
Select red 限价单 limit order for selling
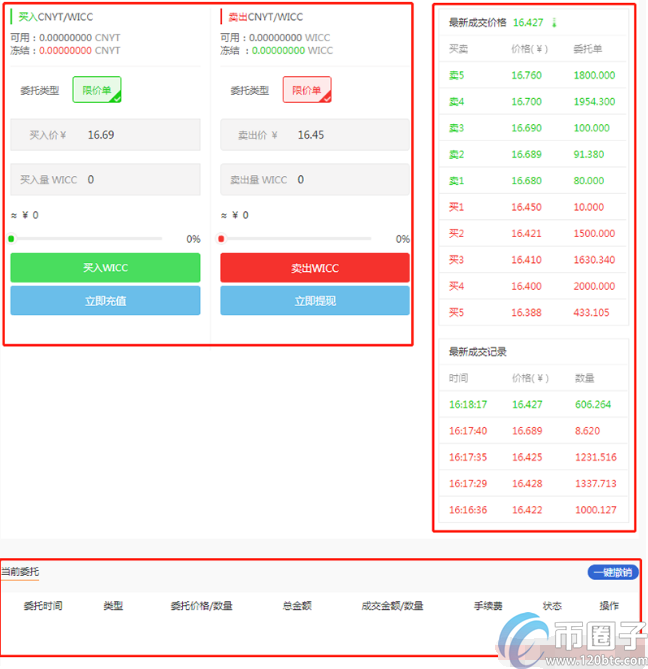307,90
